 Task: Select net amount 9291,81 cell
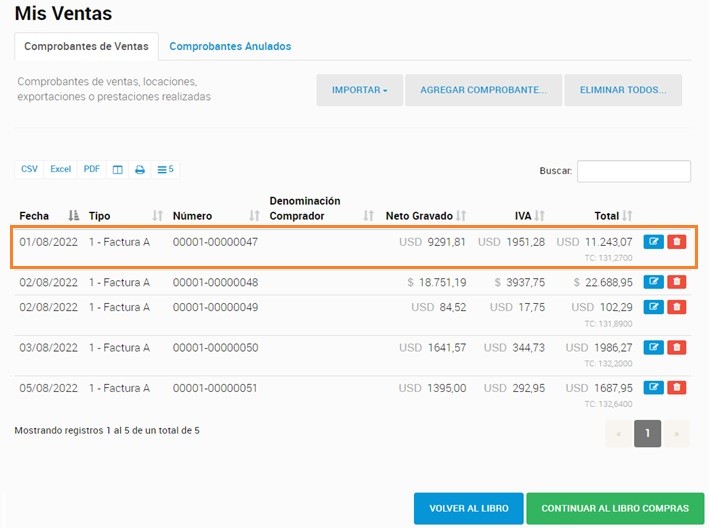pos(432,242)
